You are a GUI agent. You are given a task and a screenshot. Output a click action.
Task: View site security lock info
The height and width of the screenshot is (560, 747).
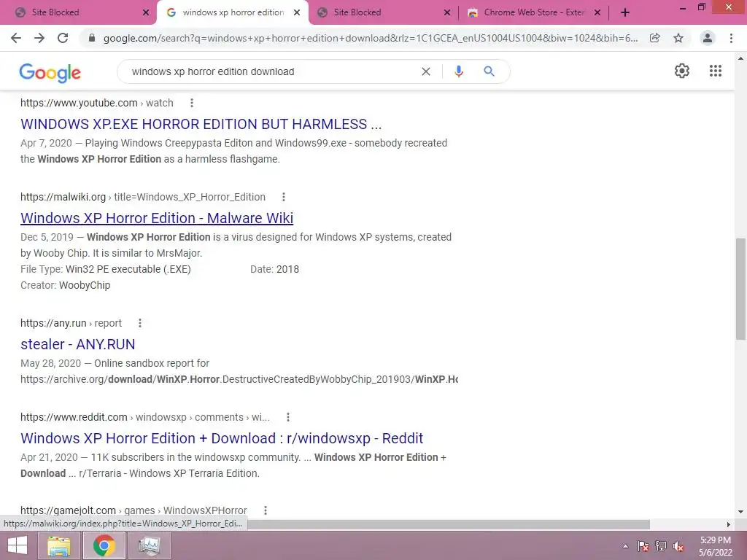click(x=91, y=38)
